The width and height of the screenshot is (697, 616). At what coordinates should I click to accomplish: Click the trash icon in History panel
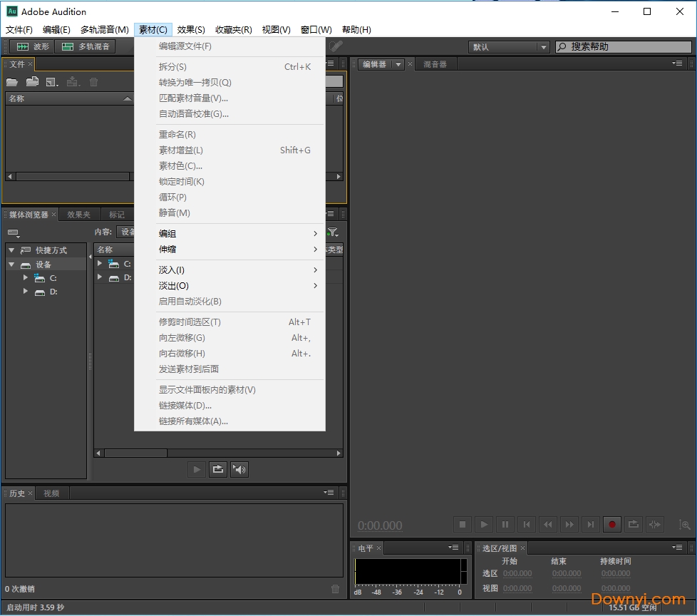(x=335, y=589)
